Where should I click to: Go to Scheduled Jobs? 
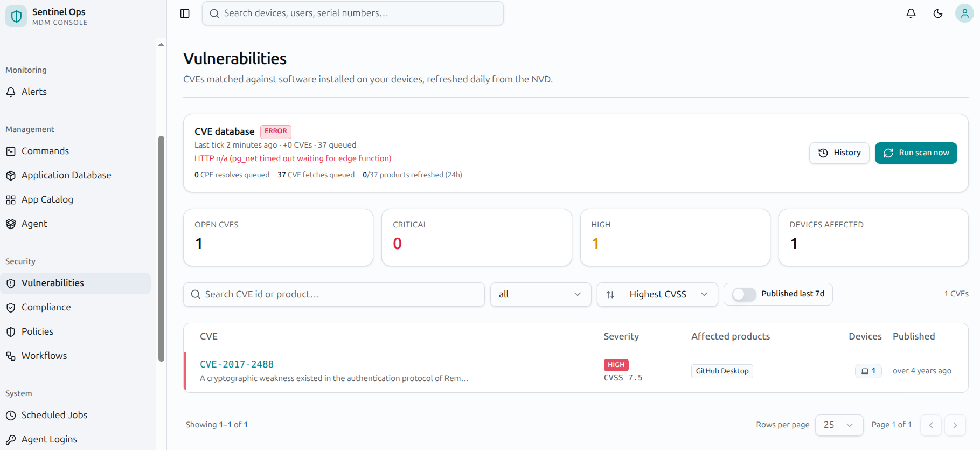coord(75,416)
